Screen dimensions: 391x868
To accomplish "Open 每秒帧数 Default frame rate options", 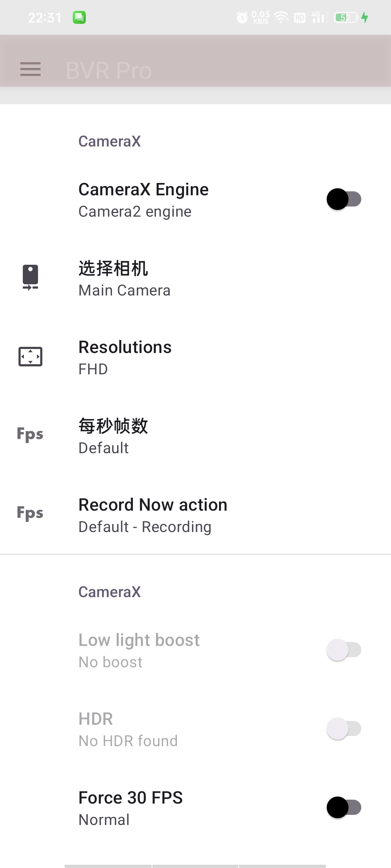I will (195, 436).
